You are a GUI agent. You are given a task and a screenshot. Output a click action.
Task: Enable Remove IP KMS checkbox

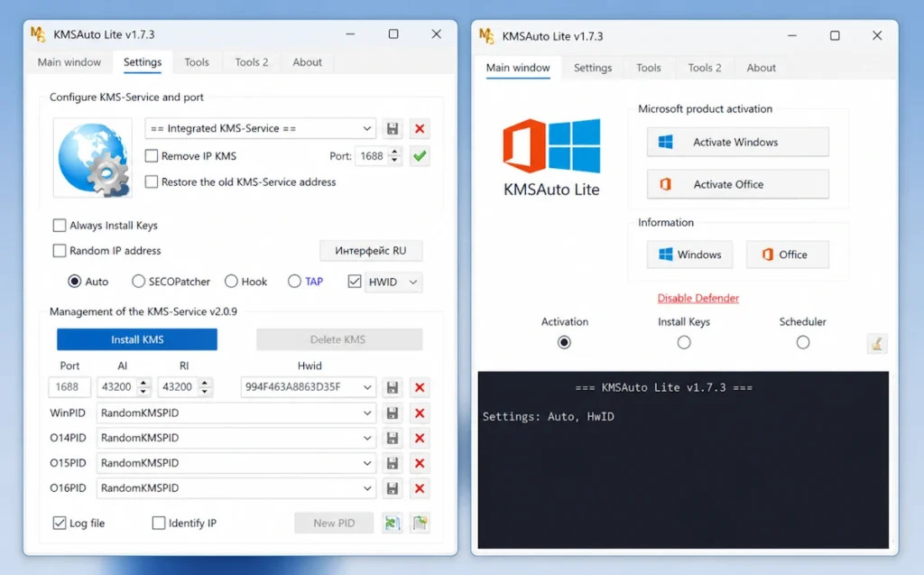(x=152, y=155)
